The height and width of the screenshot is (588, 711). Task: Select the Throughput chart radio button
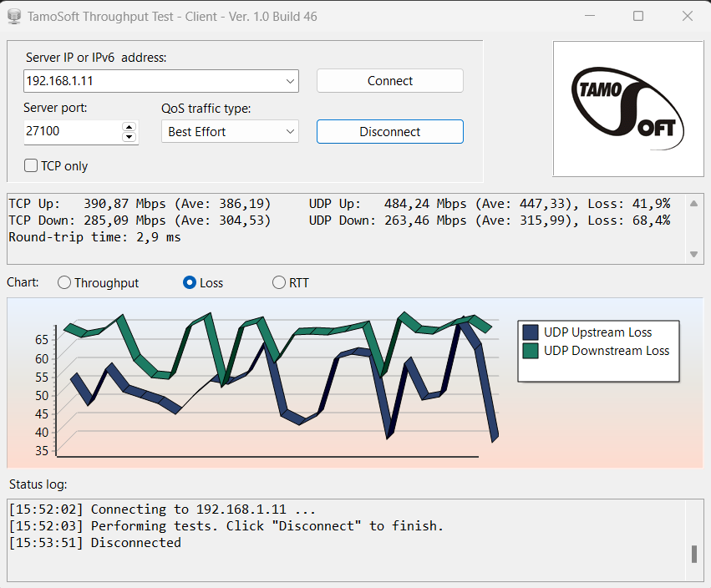tap(64, 283)
